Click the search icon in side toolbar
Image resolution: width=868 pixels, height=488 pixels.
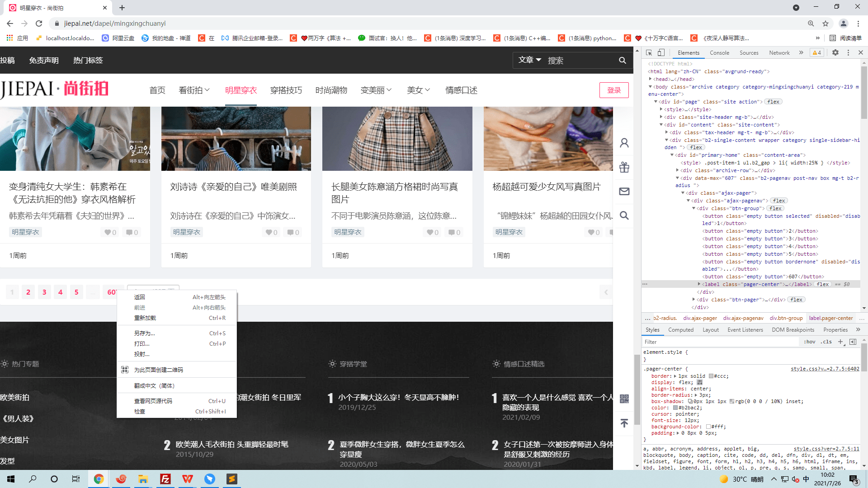[624, 216]
